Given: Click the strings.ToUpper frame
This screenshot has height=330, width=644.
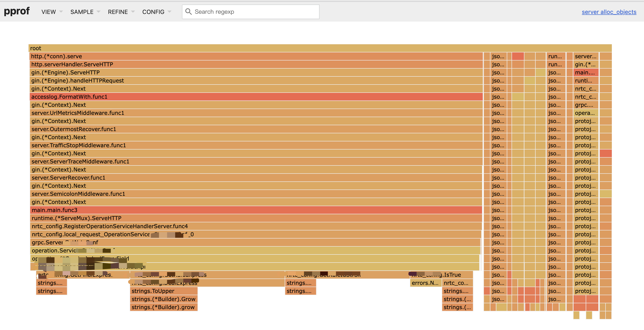Looking at the screenshot, I should [x=163, y=291].
